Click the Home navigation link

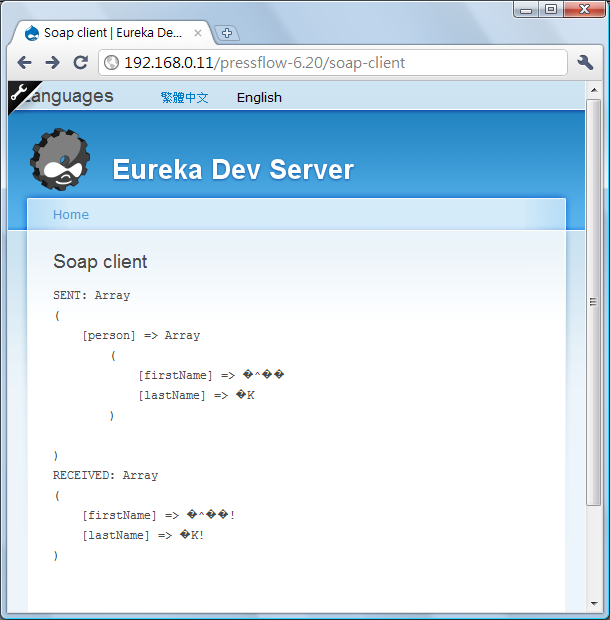pyautogui.click(x=71, y=215)
